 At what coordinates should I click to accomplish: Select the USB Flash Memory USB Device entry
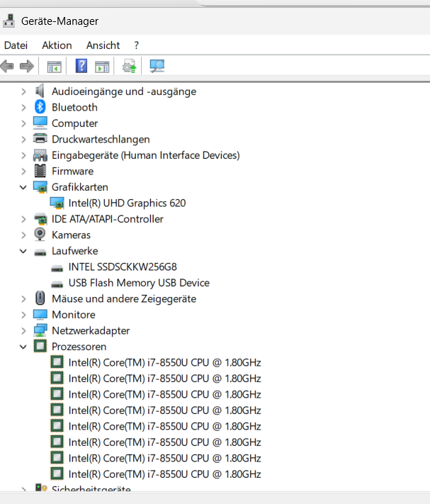point(139,283)
